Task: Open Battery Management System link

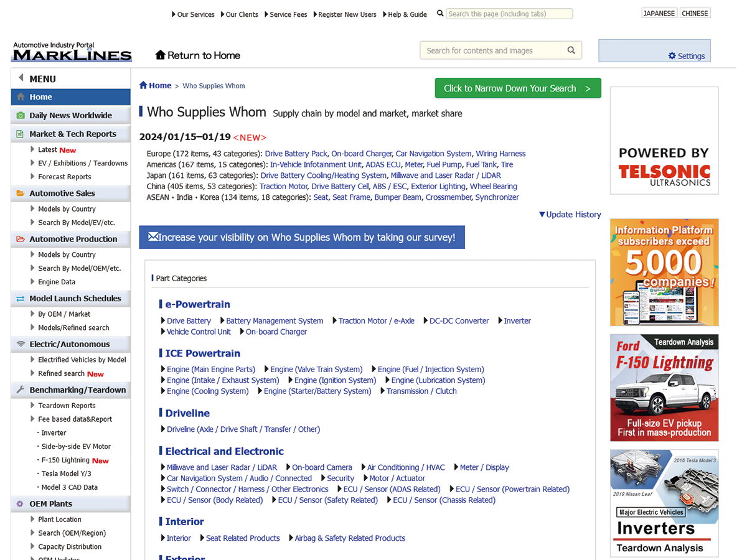Action: coord(275,321)
